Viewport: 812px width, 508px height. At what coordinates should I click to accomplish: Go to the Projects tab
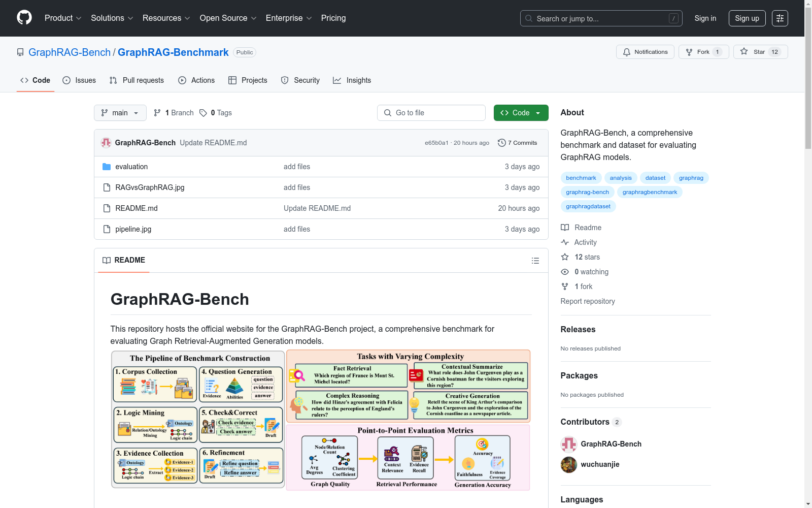click(x=248, y=80)
